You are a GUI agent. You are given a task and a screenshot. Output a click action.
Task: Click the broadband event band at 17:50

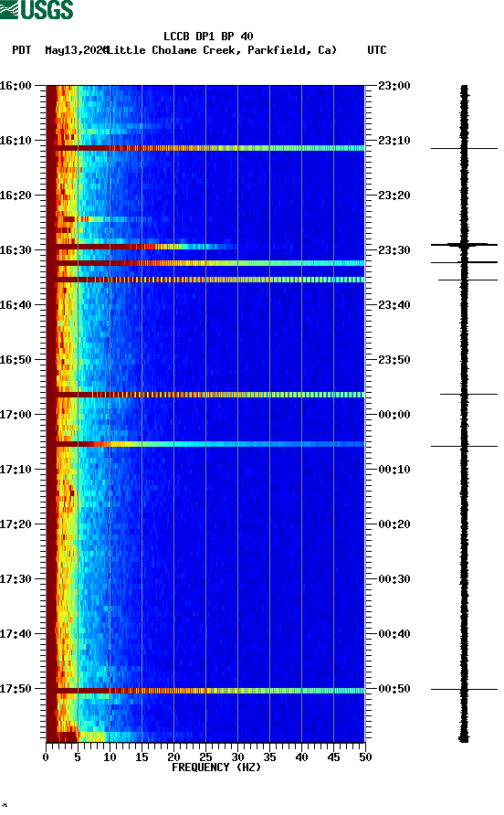point(205,691)
